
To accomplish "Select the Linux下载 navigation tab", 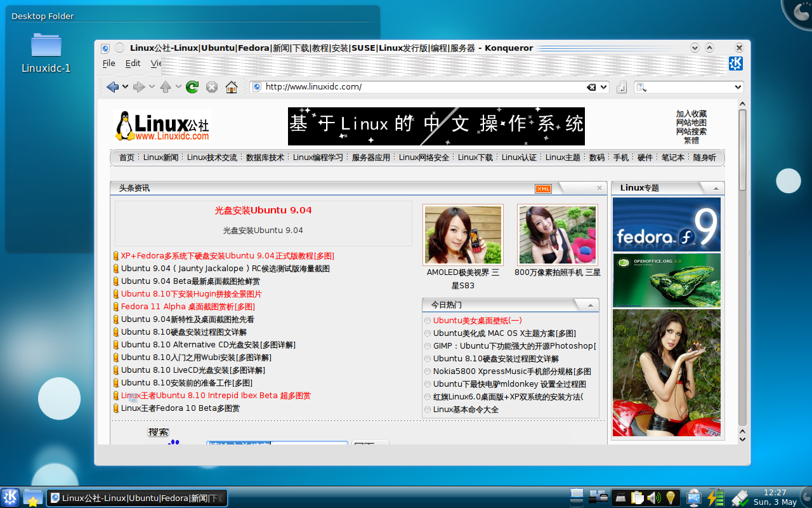I will (476, 157).
